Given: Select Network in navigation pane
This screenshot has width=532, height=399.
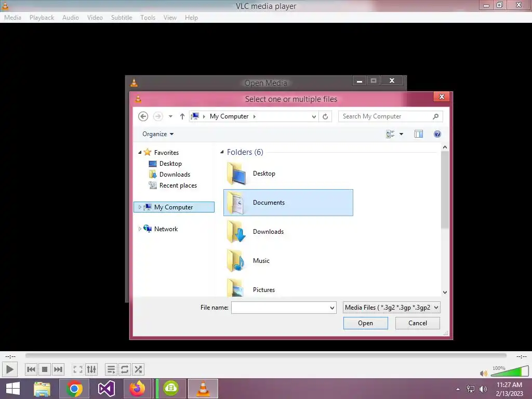Looking at the screenshot, I should 166,229.
